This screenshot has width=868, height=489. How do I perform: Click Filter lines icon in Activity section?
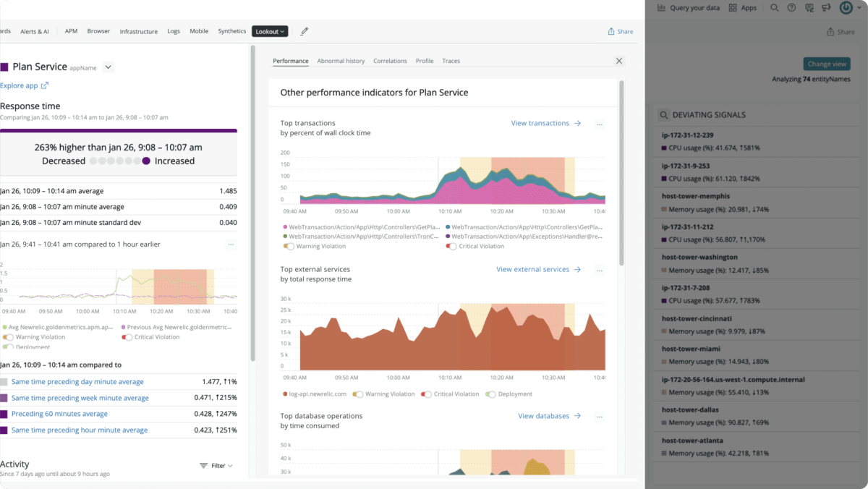point(204,466)
